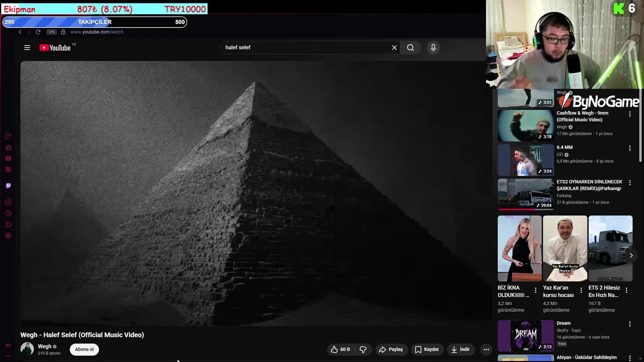Open GX Cleaner in the Opera sidebar
This screenshot has width=644, height=362.
tap(8, 147)
